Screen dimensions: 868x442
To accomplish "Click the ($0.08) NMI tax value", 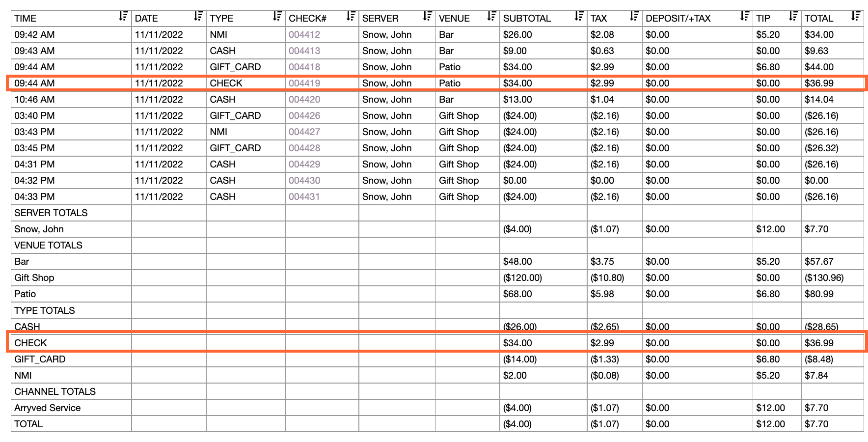I will pyautogui.click(x=605, y=375).
